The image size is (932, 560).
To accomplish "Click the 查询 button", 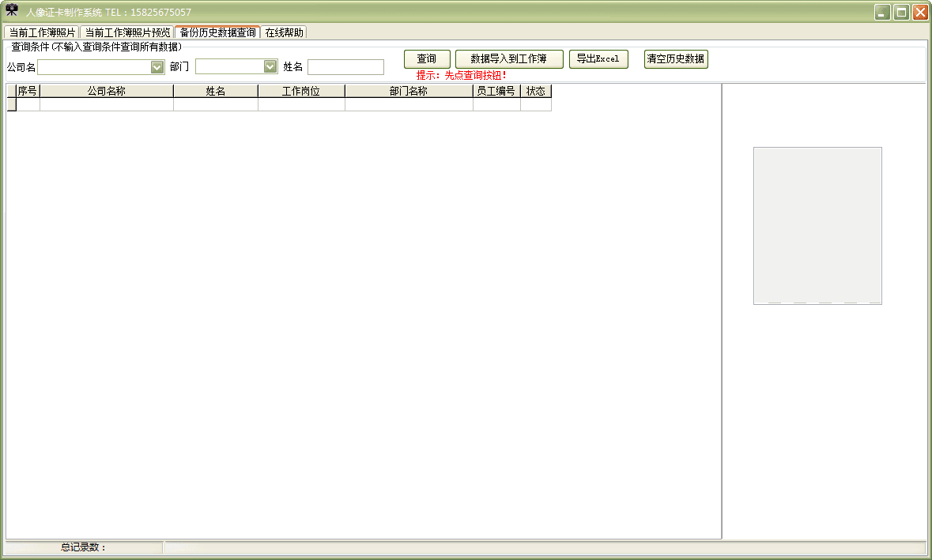I will click(427, 58).
